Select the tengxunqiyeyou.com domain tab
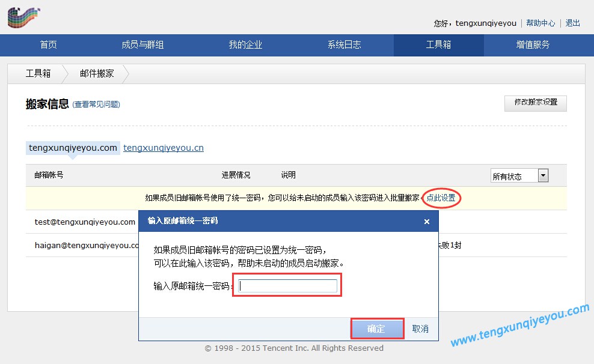 pyautogui.click(x=73, y=148)
